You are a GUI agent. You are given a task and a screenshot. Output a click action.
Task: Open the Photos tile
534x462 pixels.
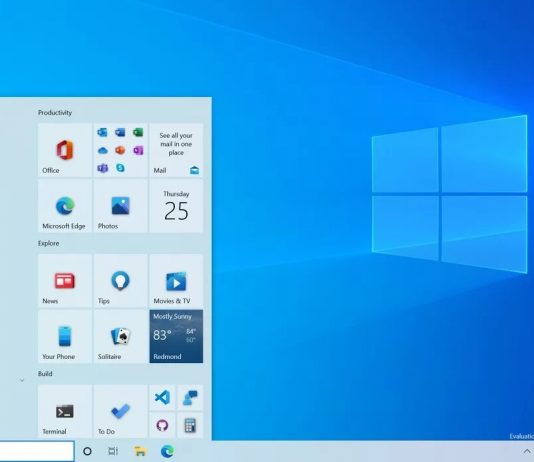(x=121, y=206)
